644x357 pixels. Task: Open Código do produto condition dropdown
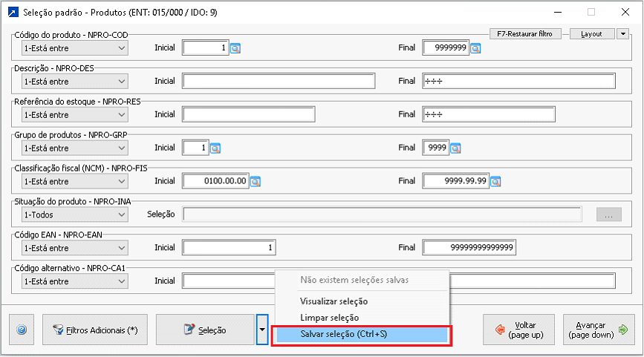75,48
